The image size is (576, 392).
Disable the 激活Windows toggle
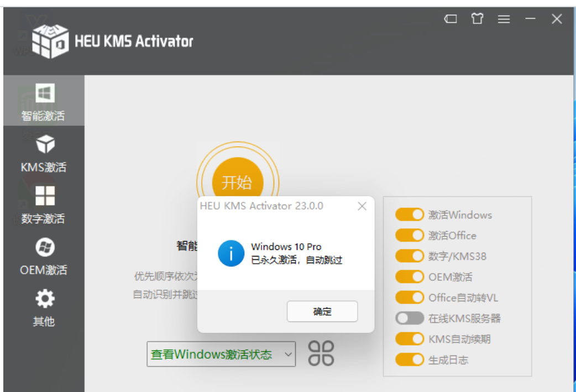410,215
